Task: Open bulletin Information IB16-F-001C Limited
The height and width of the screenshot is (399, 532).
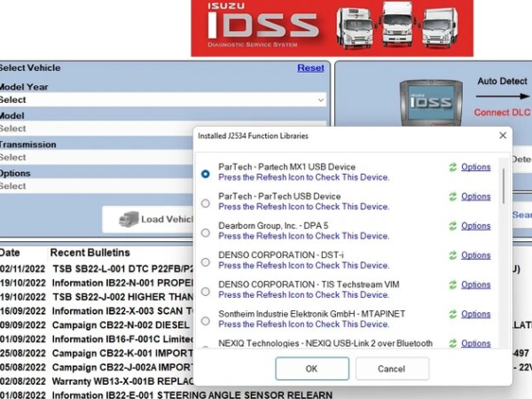Action: 123,340
